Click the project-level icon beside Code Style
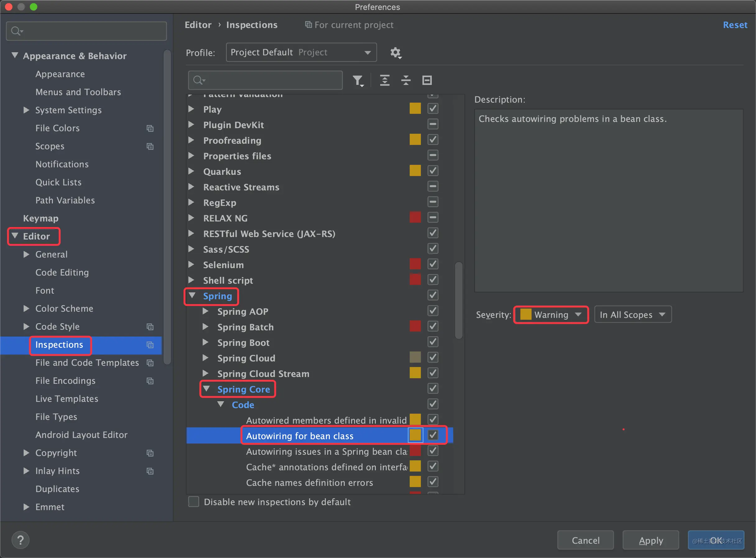Viewport: 756px width, 558px height. [150, 327]
